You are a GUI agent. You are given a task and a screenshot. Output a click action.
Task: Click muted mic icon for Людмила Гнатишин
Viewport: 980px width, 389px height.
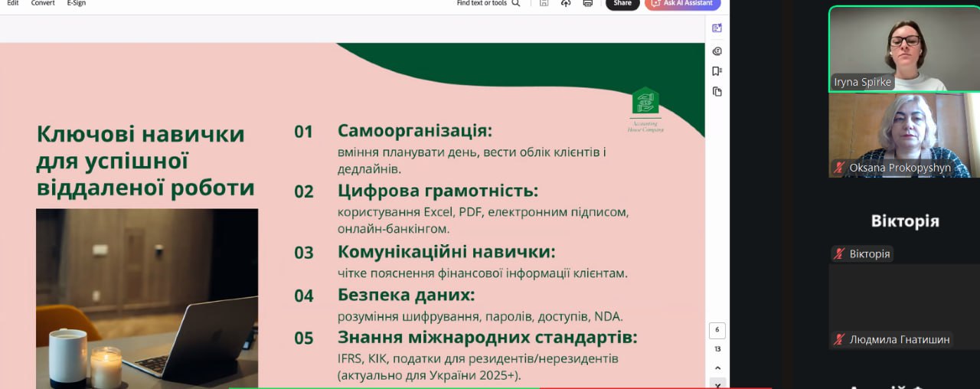click(x=840, y=340)
